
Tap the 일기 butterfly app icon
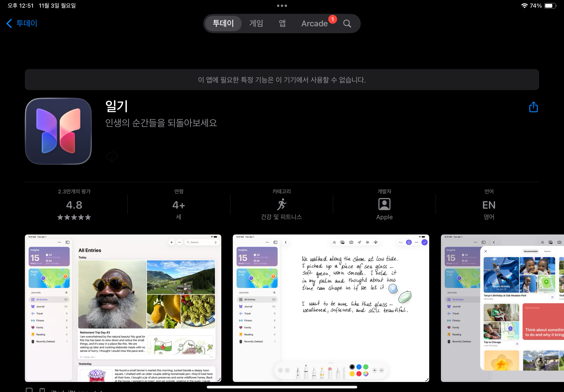(x=59, y=131)
